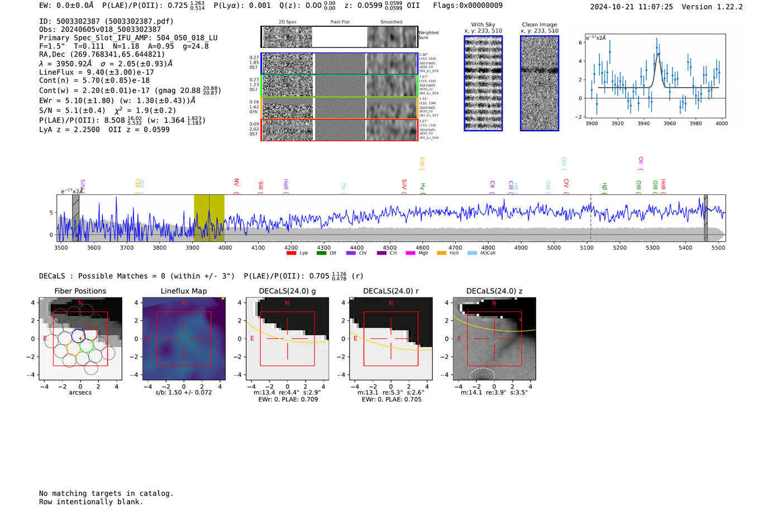Select the red-bordered fiber spectrum row

point(339,130)
